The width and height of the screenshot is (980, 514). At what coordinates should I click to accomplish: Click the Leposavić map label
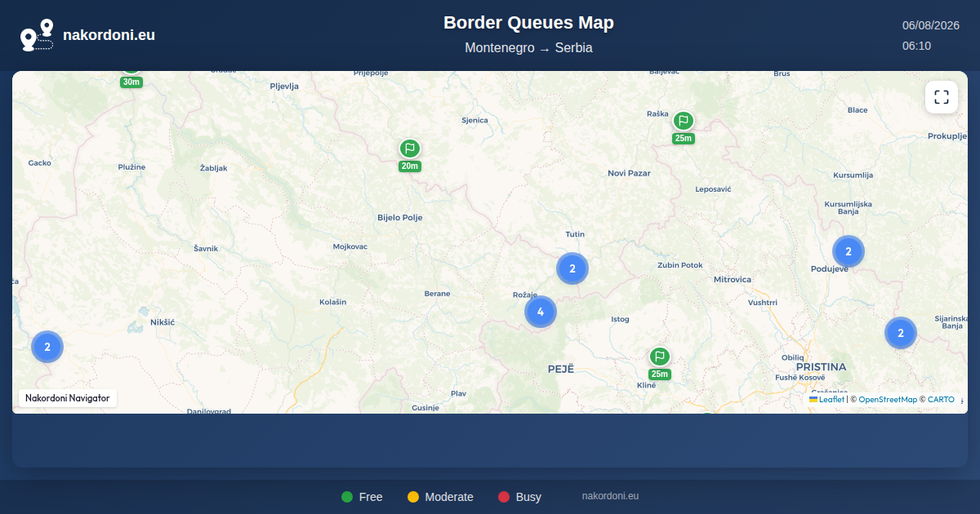pyautogui.click(x=713, y=188)
